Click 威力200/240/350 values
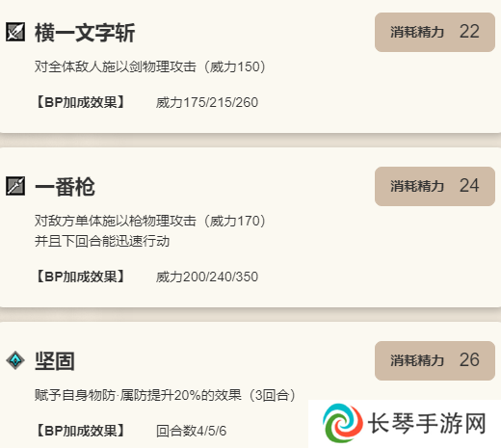The image size is (501, 448). [x=207, y=277]
